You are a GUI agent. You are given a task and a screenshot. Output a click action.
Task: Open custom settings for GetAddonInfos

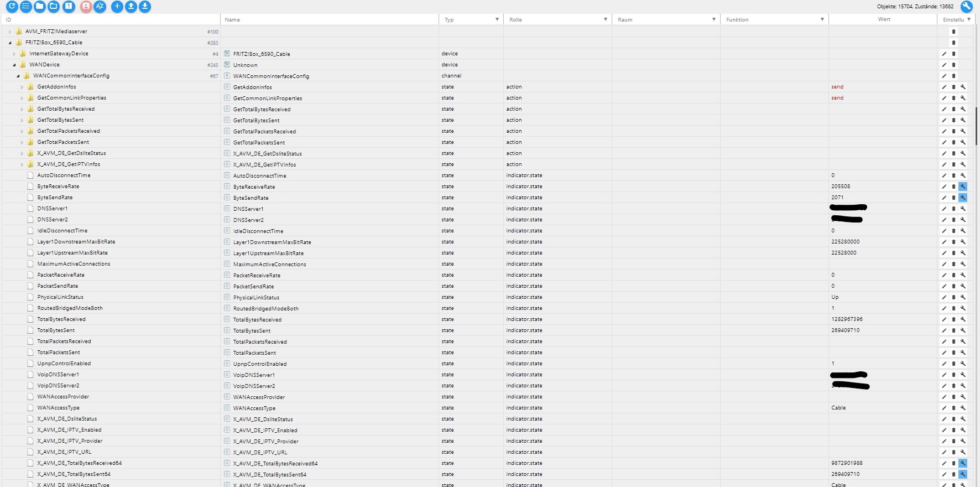coord(963,87)
